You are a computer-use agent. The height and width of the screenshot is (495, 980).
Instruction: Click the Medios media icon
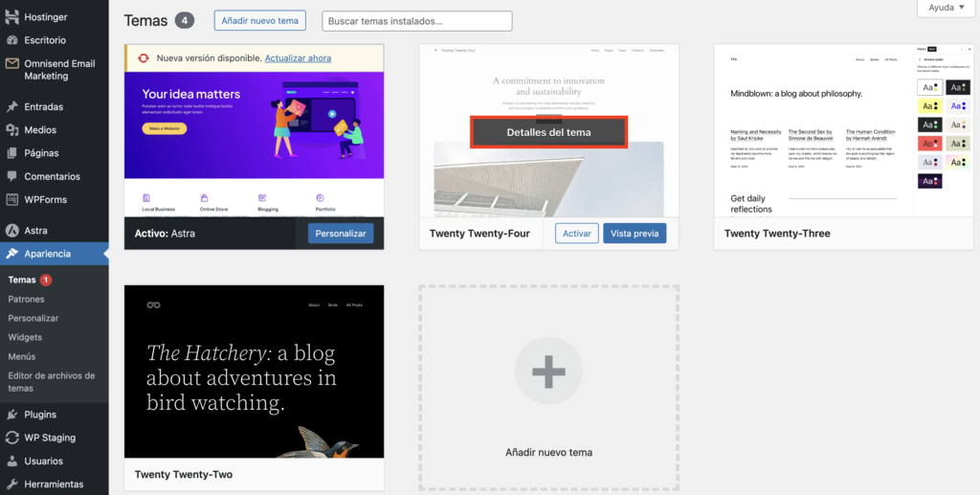[x=11, y=130]
